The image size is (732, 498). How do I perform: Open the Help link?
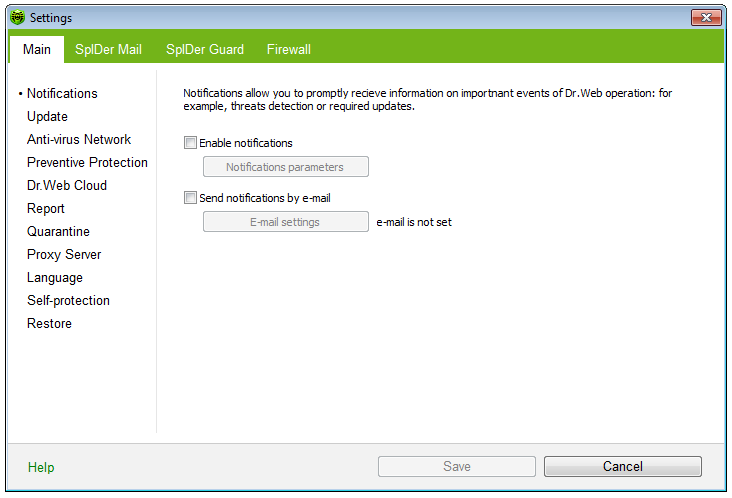pos(41,467)
